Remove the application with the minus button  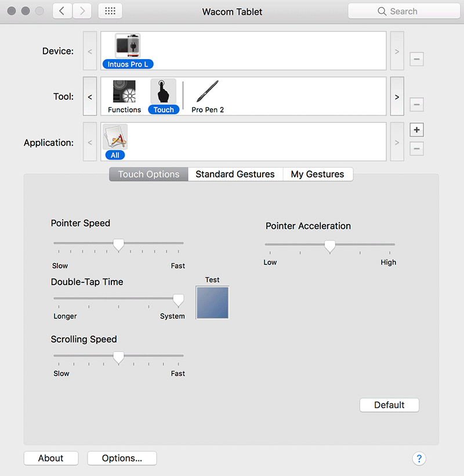point(416,149)
